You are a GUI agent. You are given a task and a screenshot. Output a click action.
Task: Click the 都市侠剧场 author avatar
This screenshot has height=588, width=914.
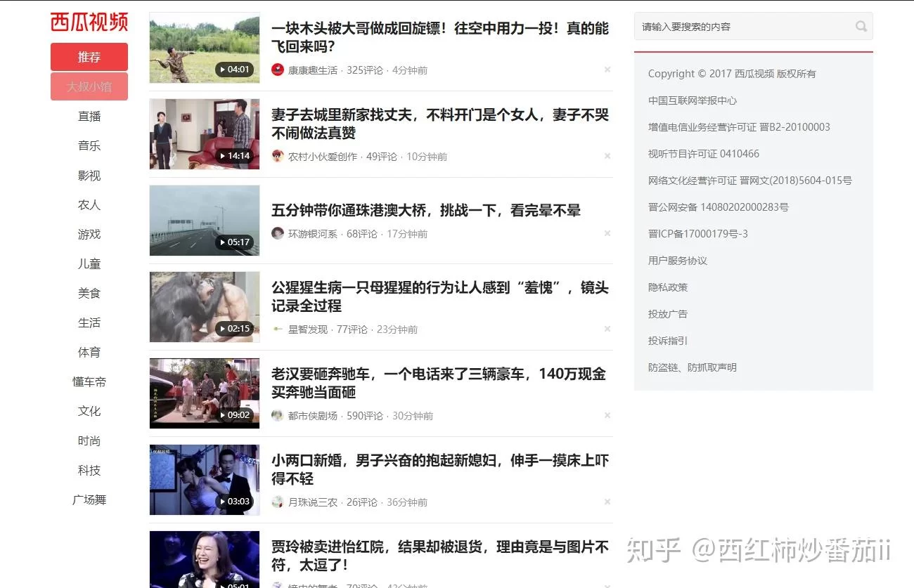click(x=278, y=415)
